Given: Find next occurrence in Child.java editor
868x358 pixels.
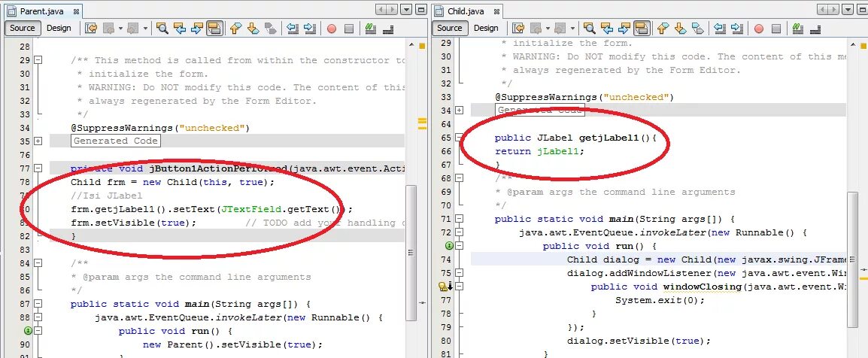Looking at the screenshot, I should click(x=624, y=29).
